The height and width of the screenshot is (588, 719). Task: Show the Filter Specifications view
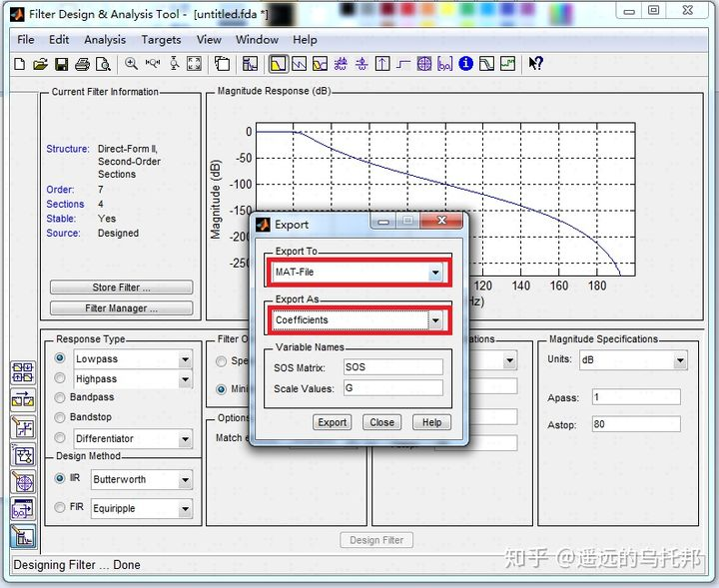[x=250, y=64]
